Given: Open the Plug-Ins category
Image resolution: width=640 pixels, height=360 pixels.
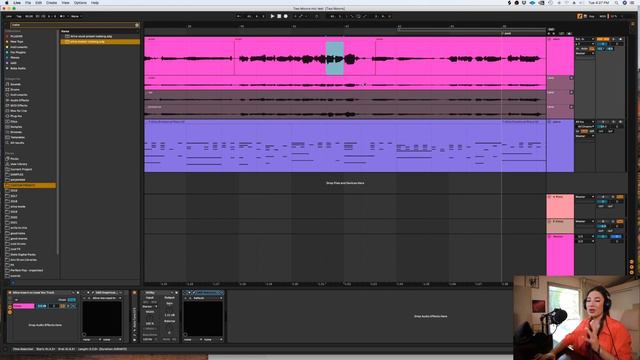Looking at the screenshot, I should click(16, 116).
